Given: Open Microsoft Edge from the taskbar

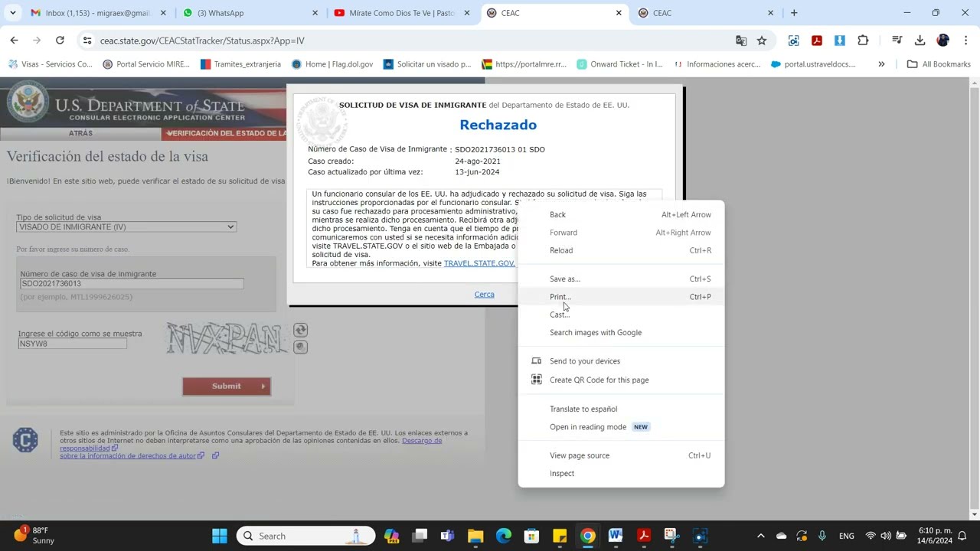Looking at the screenshot, I should (x=504, y=536).
